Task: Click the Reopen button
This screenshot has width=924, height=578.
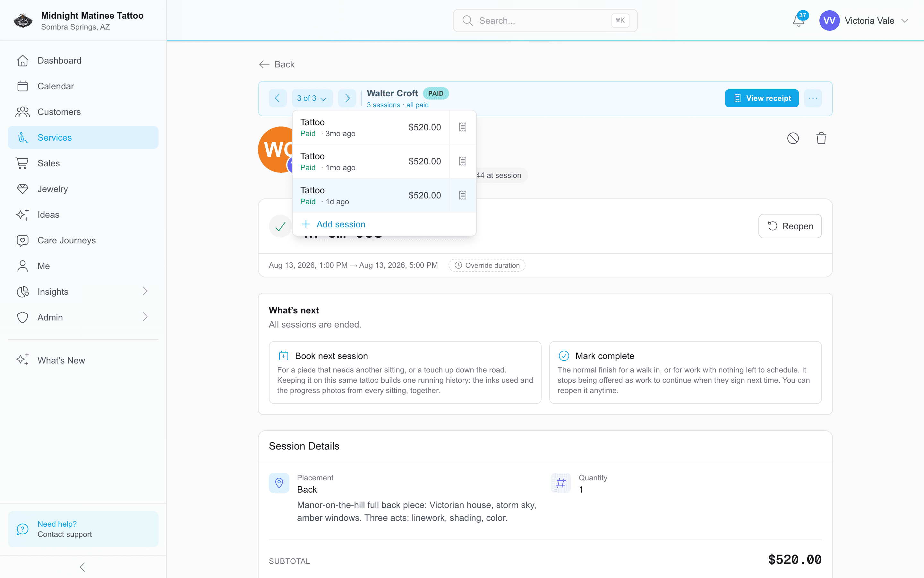Action: 790,226
